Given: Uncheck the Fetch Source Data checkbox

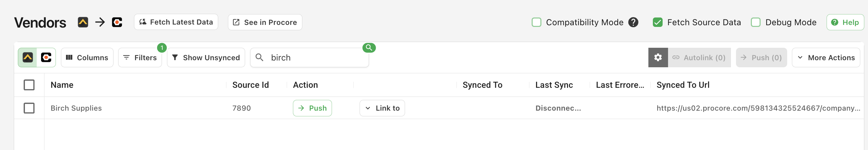Looking at the screenshot, I should [658, 22].
